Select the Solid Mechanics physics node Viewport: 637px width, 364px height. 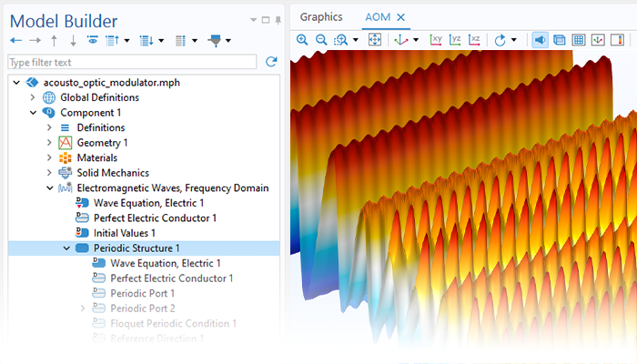(113, 173)
